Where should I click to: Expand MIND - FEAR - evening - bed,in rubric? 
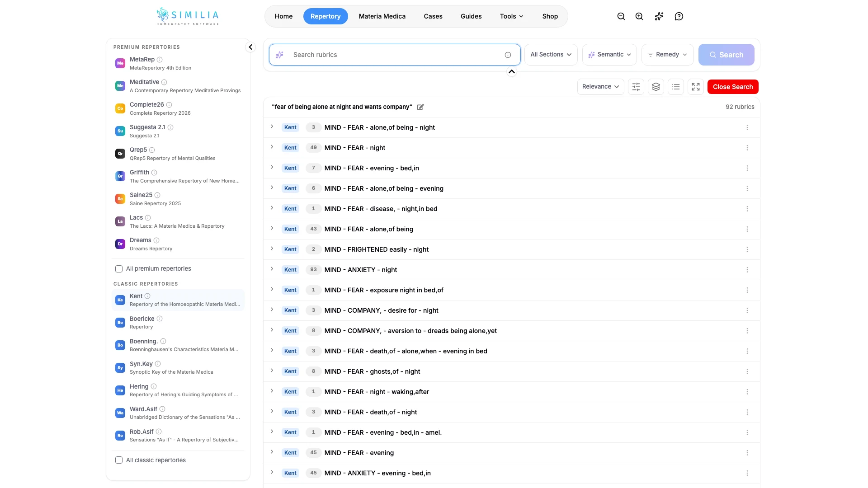click(x=272, y=167)
